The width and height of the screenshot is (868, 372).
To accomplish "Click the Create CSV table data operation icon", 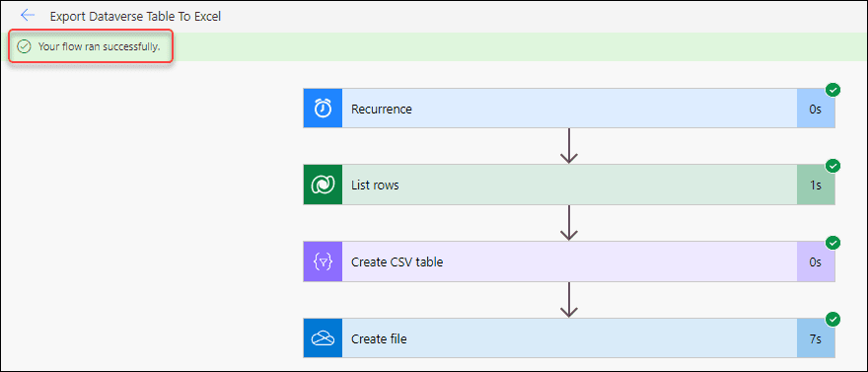I will point(323,261).
